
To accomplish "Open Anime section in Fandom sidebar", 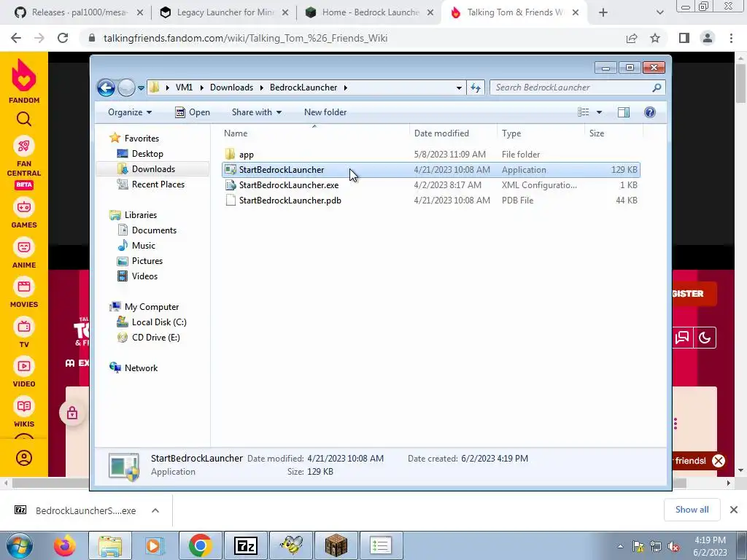I will [x=24, y=253].
